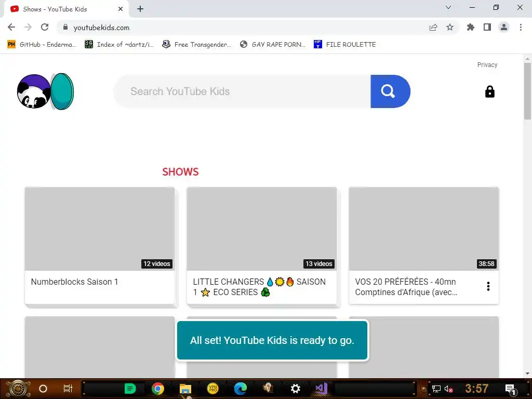The height and width of the screenshot is (399, 532).
Task: Select the Shows - YouTube Kids tab
Action: coord(66,9)
